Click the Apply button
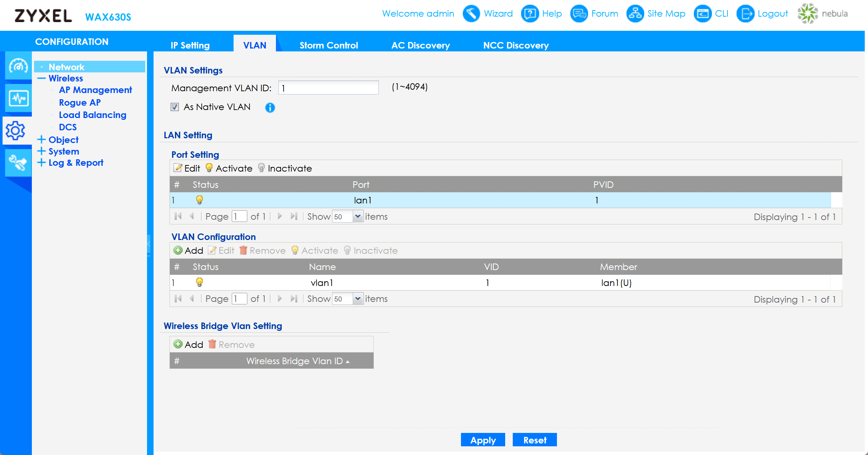The height and width of the screenshot is (455, 868). click(x=483, y=440)
